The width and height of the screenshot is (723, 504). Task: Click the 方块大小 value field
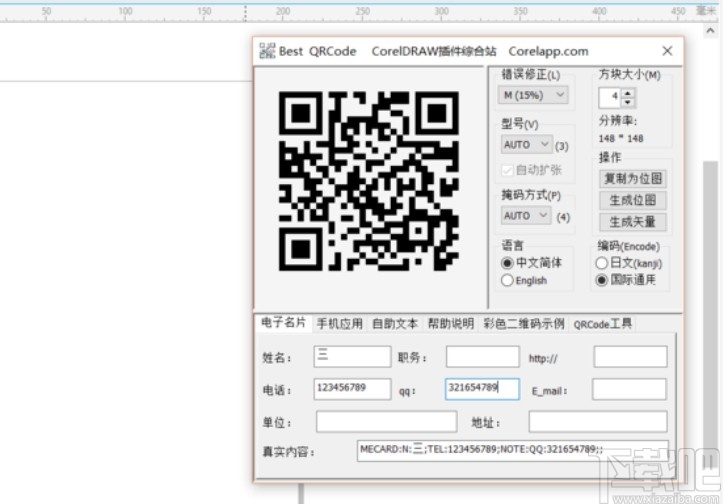(610, 97)
